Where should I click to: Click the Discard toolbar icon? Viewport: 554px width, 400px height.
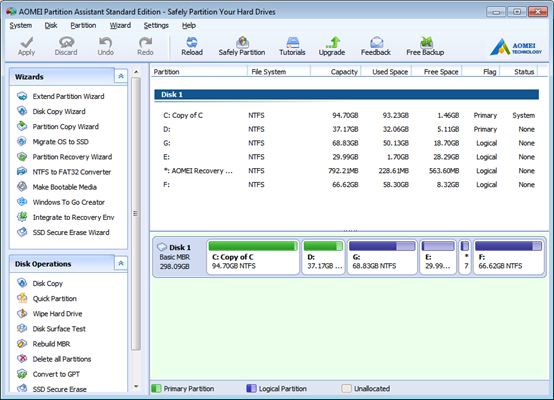pos(66,42)
